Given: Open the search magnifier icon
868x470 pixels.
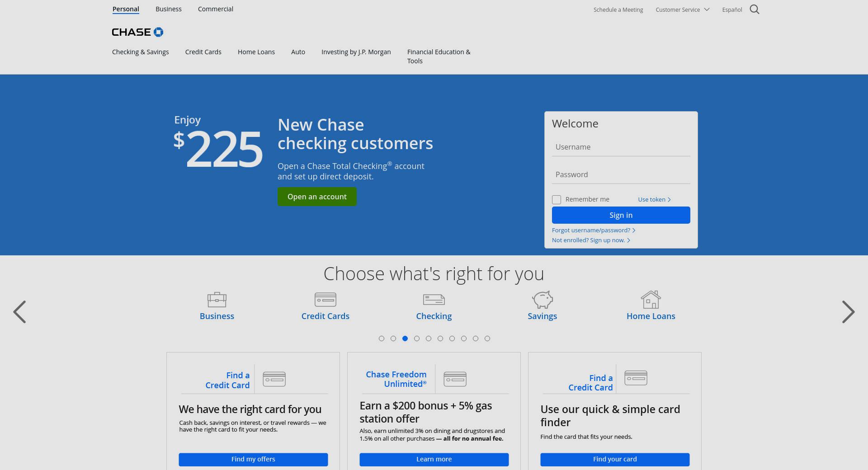Looking at the screenshot, I should coord(755,9).
